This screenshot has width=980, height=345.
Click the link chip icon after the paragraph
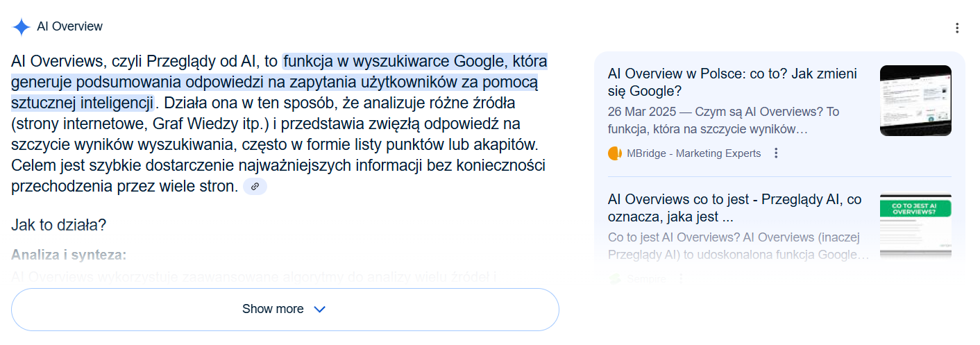click(x=255, y=187)
